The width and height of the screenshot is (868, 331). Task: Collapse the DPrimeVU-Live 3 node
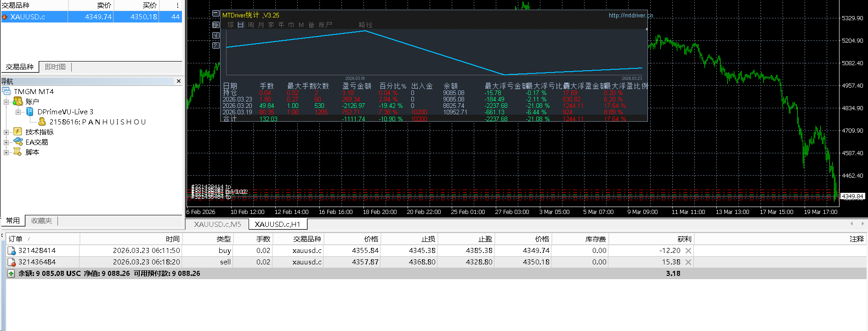18,112
